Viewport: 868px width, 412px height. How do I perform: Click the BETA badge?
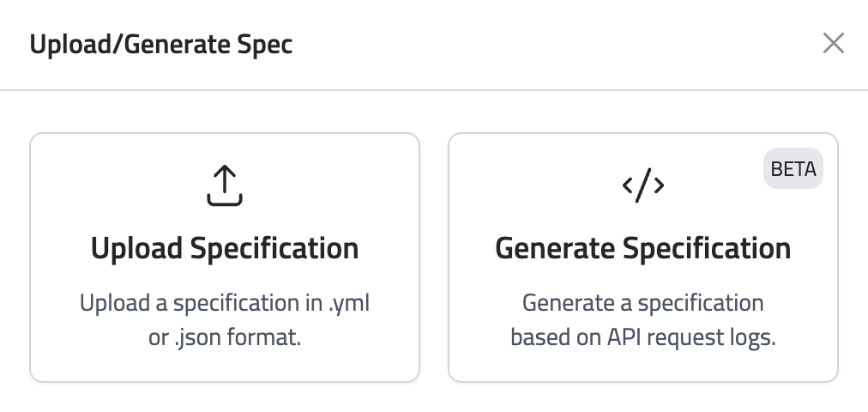pyautogui.click(x=793, y=169)
